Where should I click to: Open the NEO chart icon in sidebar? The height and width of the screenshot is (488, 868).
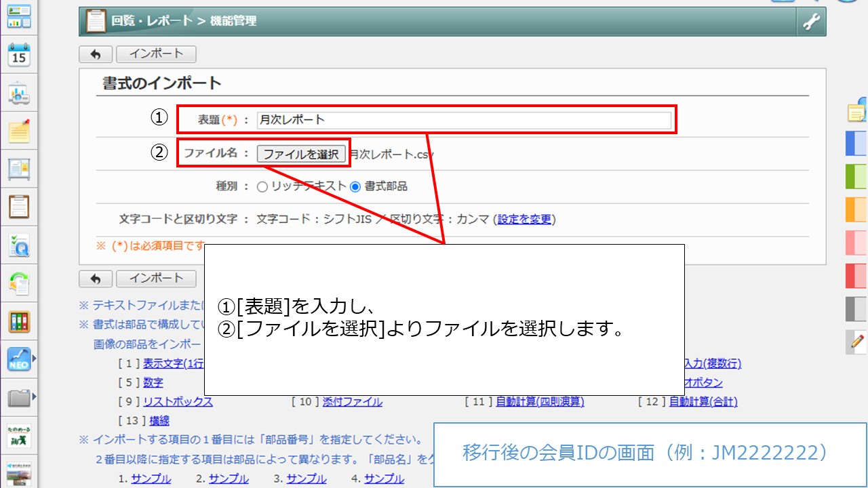pyautogui.click(x=18, y=359)
